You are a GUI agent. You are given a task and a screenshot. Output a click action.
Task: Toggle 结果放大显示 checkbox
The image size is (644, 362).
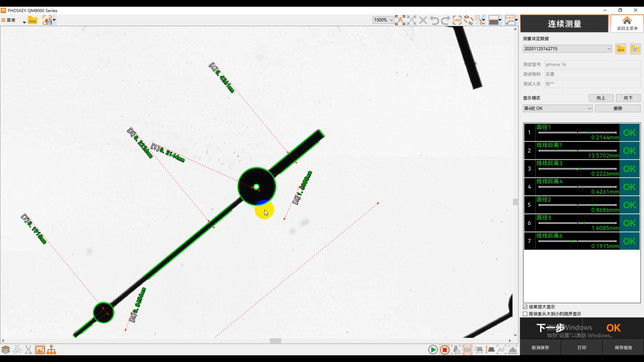[x=525, y=307]
